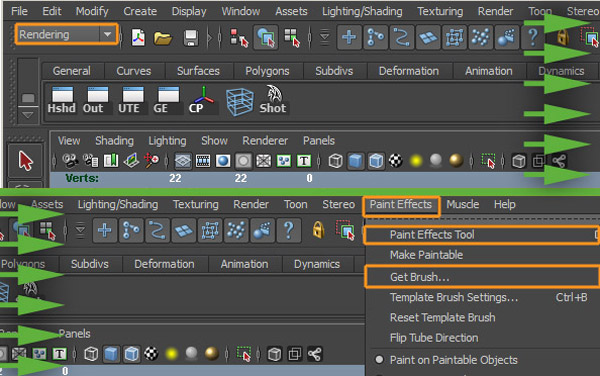This screenshot has height=376, width=600.
Task: Open shelf options arrow below shelf tab icon
Action: point(28,114)
